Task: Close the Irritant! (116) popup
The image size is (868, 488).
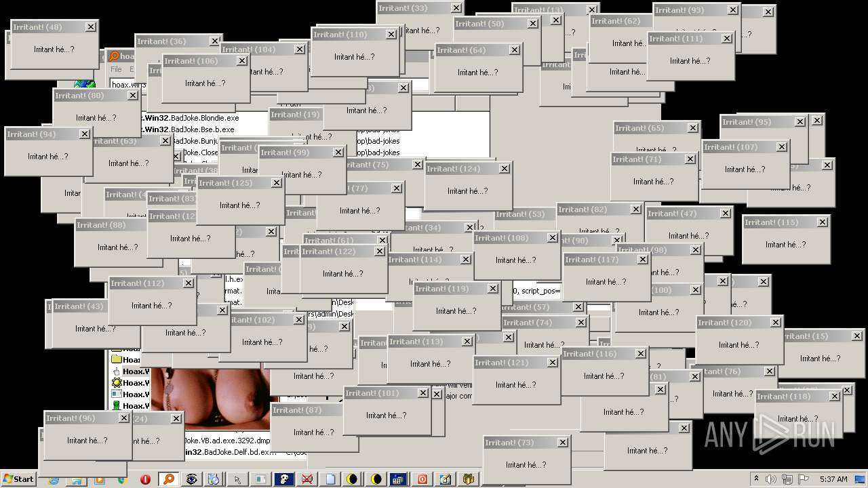Action: 640,354
